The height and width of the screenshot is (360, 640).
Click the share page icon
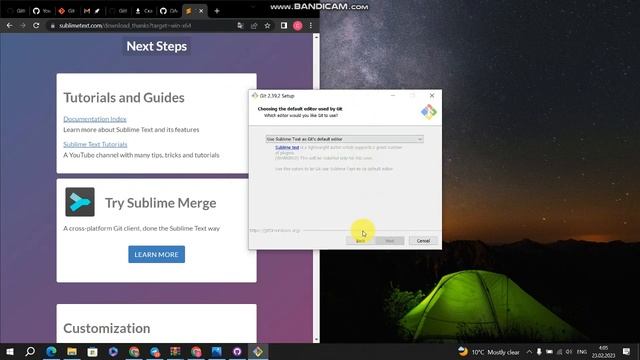[254, 26]
